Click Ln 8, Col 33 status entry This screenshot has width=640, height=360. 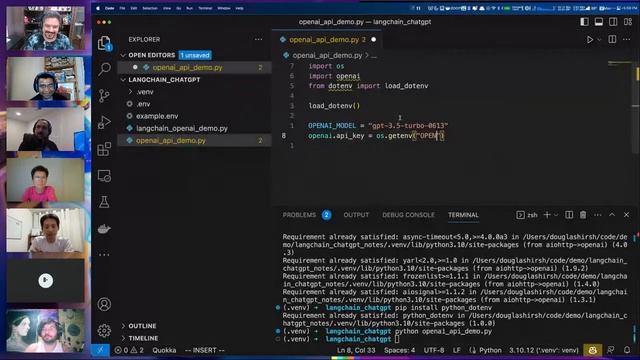[356, 350]
